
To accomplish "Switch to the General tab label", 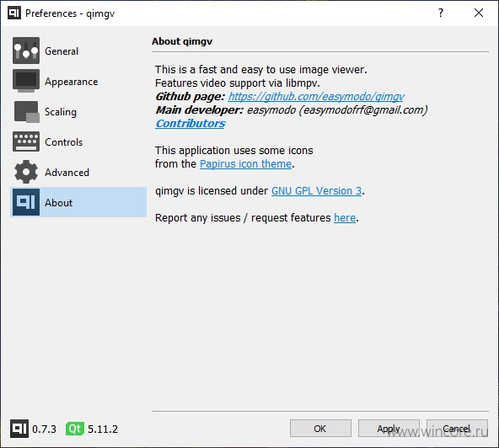I will [62, 51].
